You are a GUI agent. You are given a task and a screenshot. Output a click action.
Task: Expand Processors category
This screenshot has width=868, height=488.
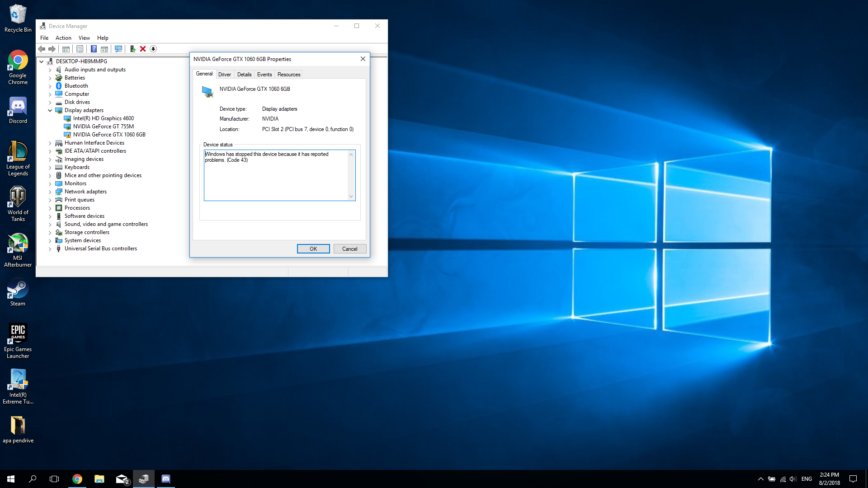[50, 208]
